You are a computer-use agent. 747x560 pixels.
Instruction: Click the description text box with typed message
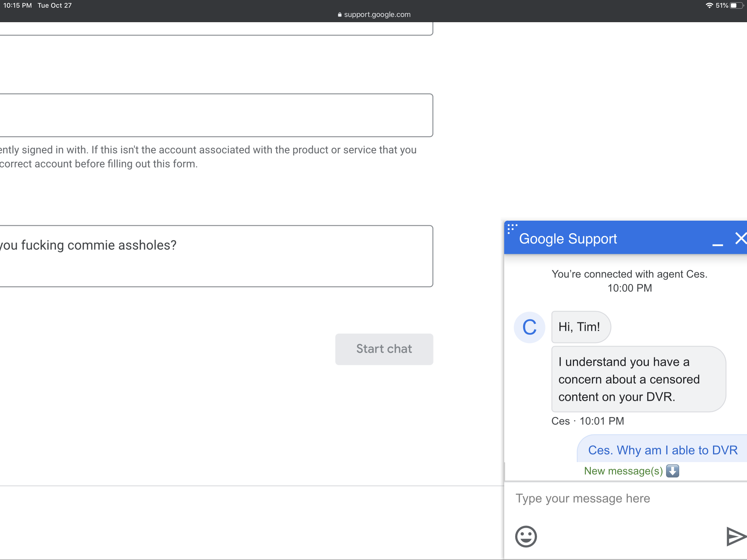pos(216,256)
